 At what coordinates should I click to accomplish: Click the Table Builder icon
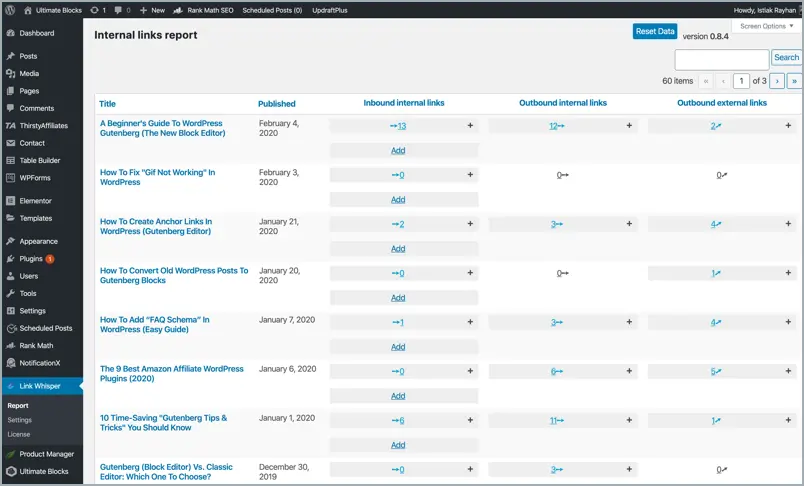point(10,160)
